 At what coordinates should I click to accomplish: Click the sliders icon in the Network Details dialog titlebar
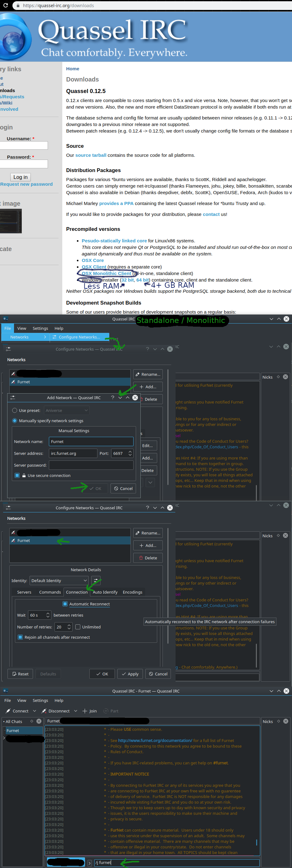pyautogui.click(x=8, y=508)
